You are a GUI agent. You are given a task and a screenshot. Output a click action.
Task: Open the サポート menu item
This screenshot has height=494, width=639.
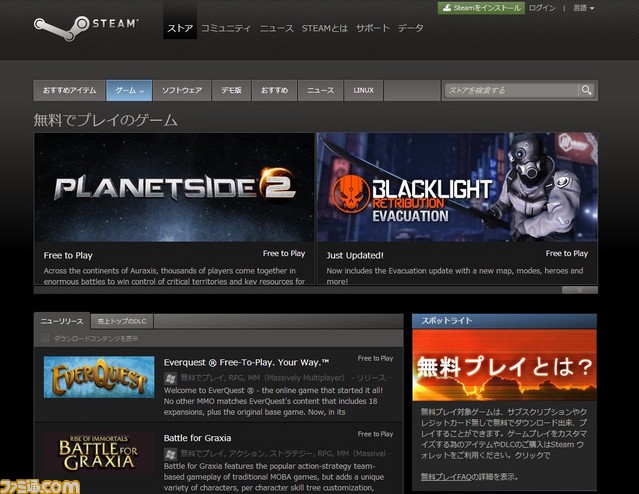(x=372, y=28)
